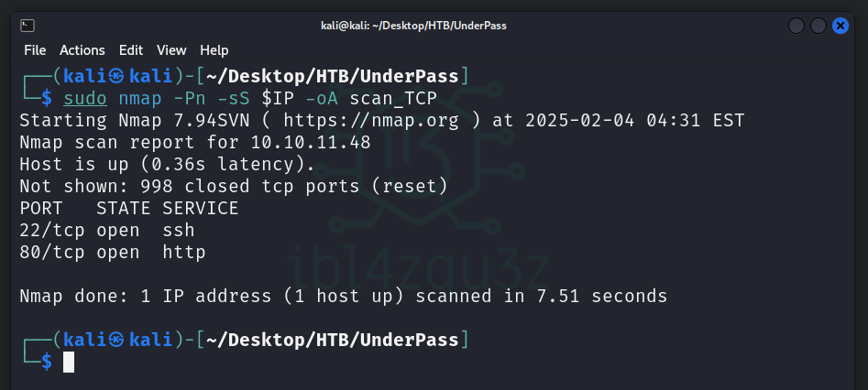Open the Edit menu

[x=131, y=49]
